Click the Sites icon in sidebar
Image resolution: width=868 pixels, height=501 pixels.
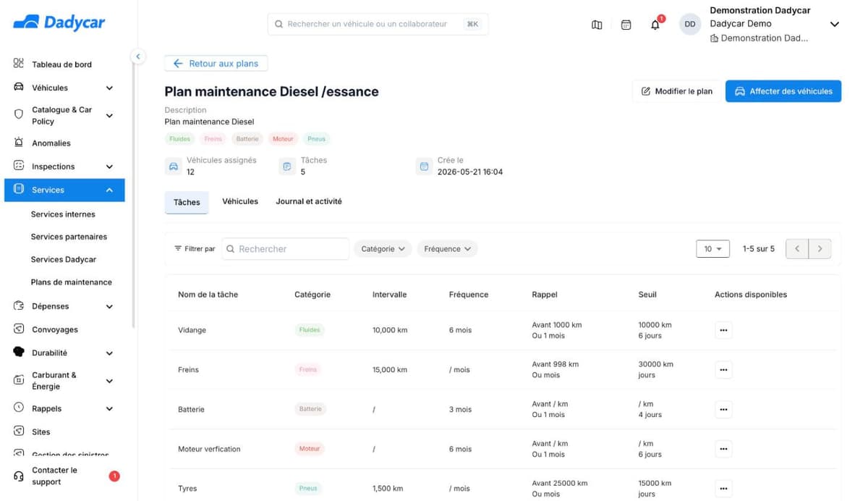pyautogui.click(x=19, y=431)
